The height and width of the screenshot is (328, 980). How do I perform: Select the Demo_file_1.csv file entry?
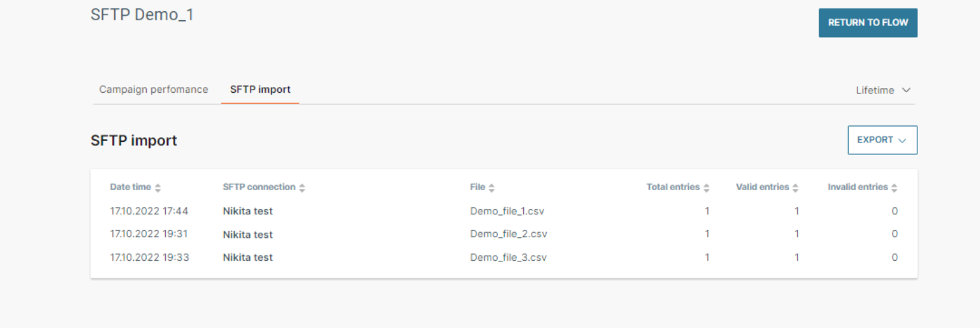tap(508, 211)
